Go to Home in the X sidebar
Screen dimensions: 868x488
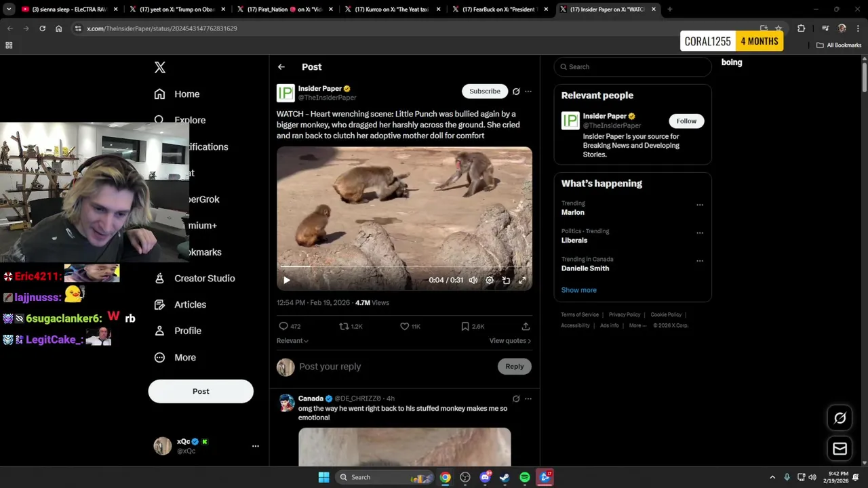point(177,94)
